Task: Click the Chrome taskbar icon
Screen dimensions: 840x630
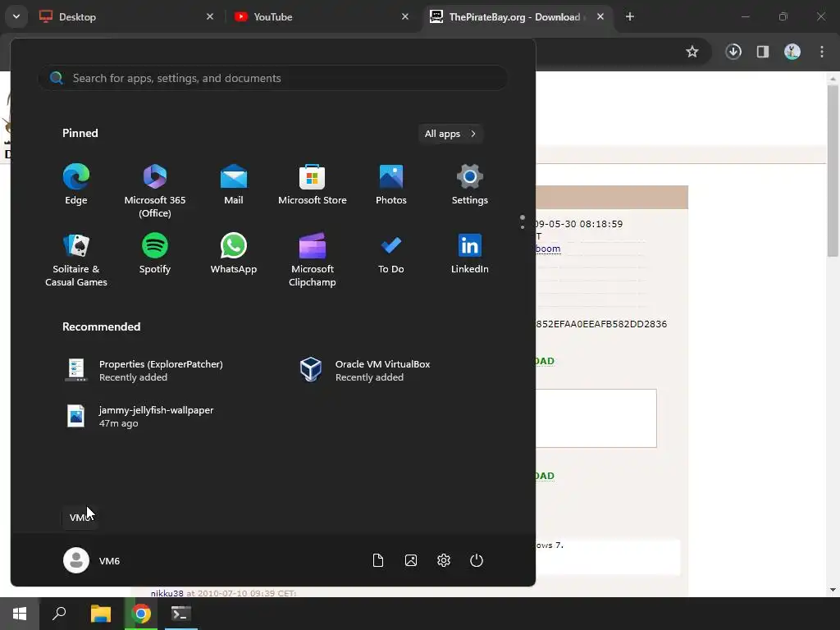Action: tap(141, 614)
